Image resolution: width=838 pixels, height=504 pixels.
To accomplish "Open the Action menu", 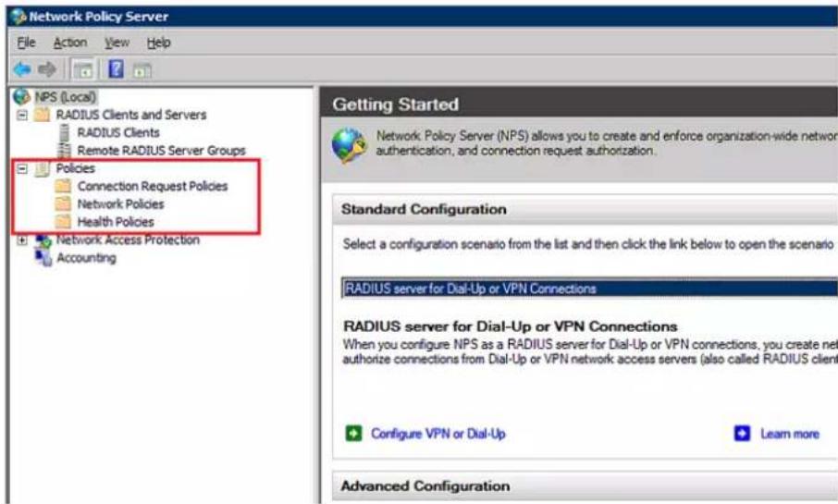I will 70,43.
